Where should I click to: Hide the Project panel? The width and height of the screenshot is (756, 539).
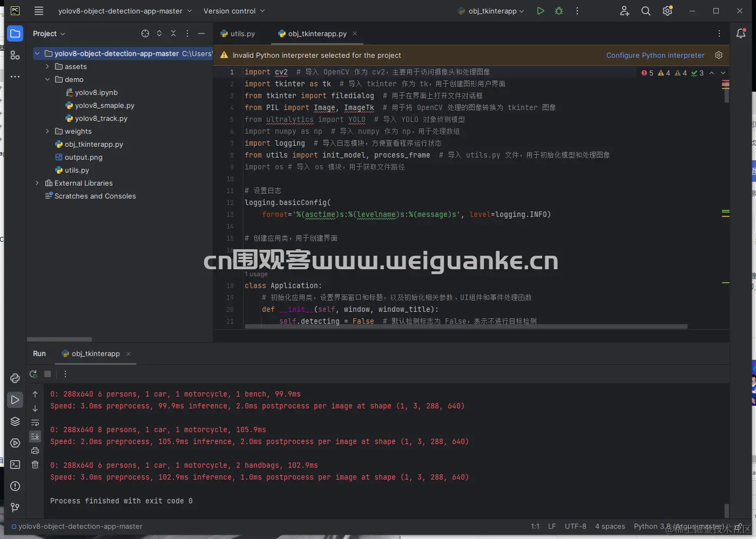[x=201, y=33]
